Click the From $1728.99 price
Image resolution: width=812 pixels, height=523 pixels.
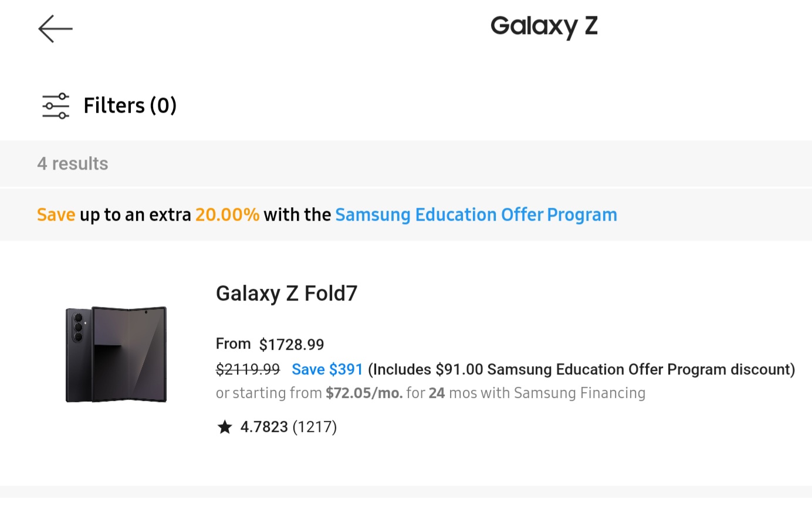(270, 344)
